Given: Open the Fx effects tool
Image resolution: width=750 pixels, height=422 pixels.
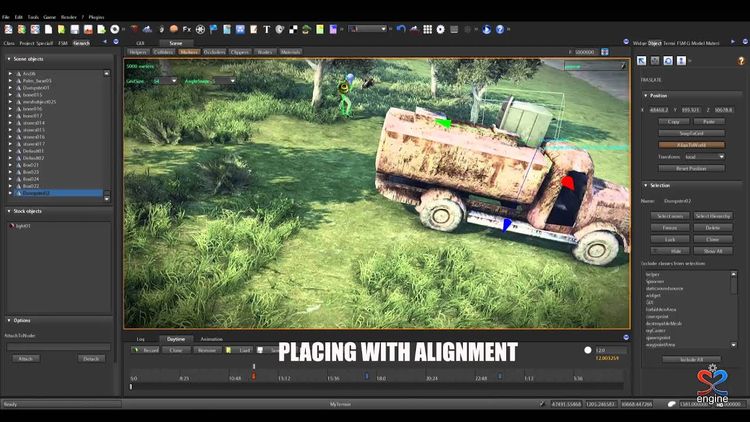Looking at the screenshot, I should tap(187, 29).
